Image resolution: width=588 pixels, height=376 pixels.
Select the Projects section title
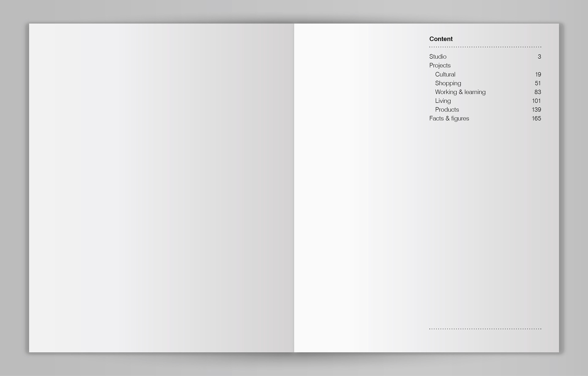[x=440, y=65]
